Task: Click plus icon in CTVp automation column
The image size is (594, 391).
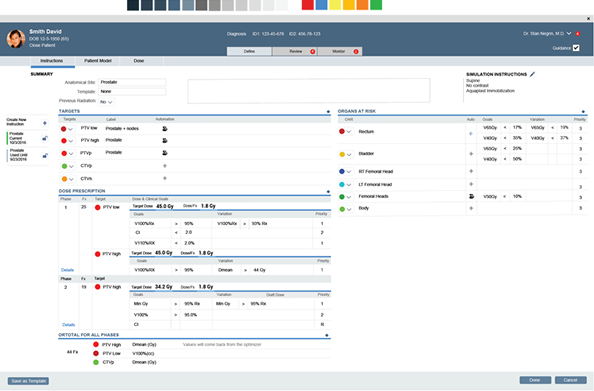Action: tap(165, 166)
